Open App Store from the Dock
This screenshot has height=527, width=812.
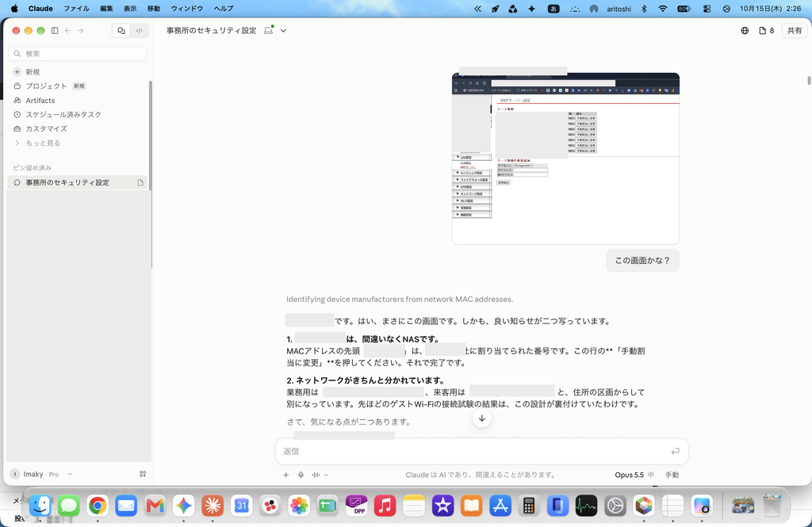[500, 506]
